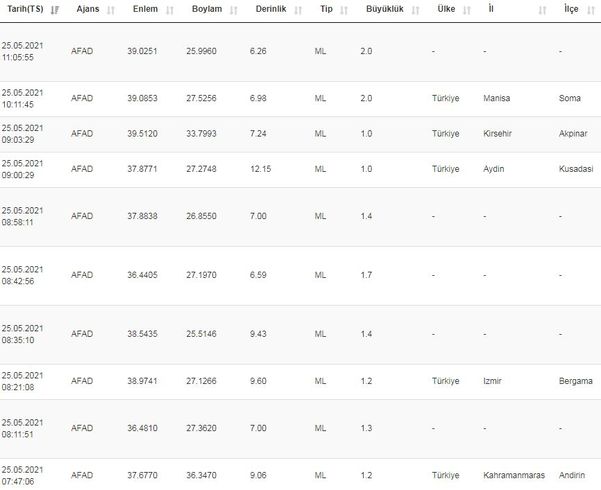Click the sort icon beside Tarih(TS)
The width and height of the screenshot is (601, 490).
point(54,10)
